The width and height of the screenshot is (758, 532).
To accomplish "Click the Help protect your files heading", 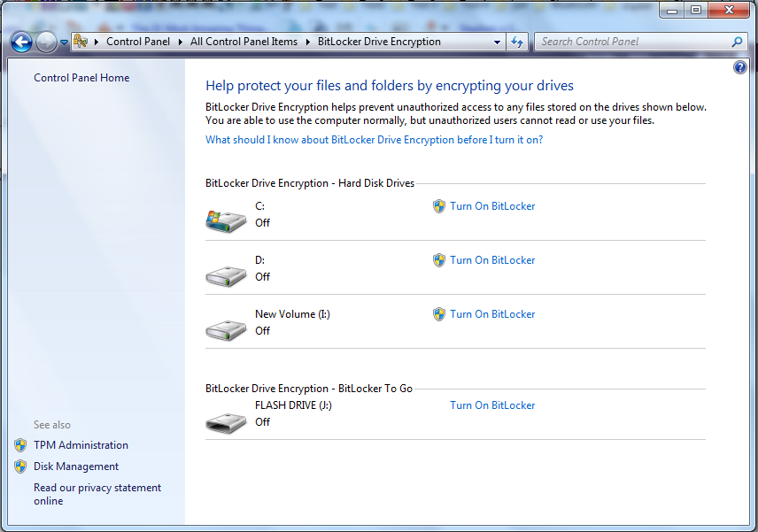I will [390, 86].
